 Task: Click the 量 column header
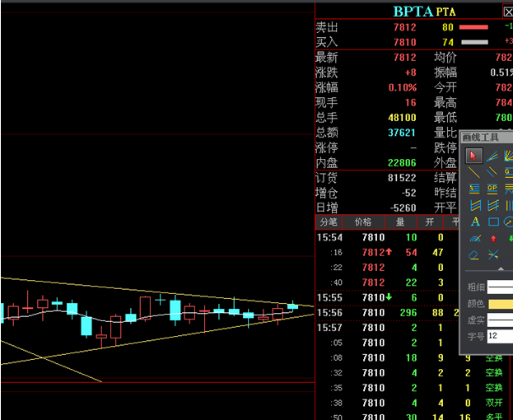pyautogui.click(x=400, y=222)
